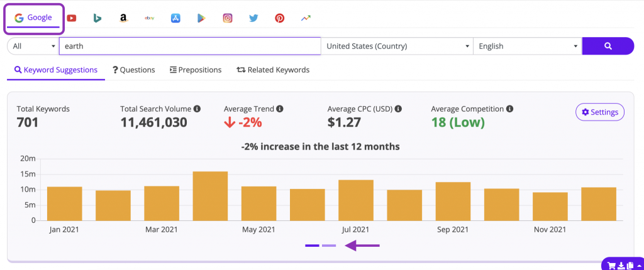Switch to the Prepositions tab
The width and height of the screenshot is (644, 270).
click(x=196, y=70)
